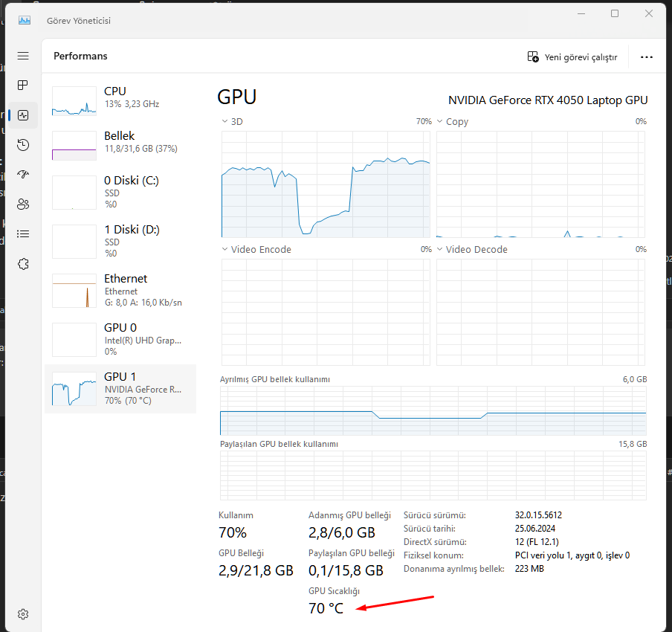Screen dimensions: 672x632
Task: Expand the Copy engine dropdown
Action: click(439, 121)
